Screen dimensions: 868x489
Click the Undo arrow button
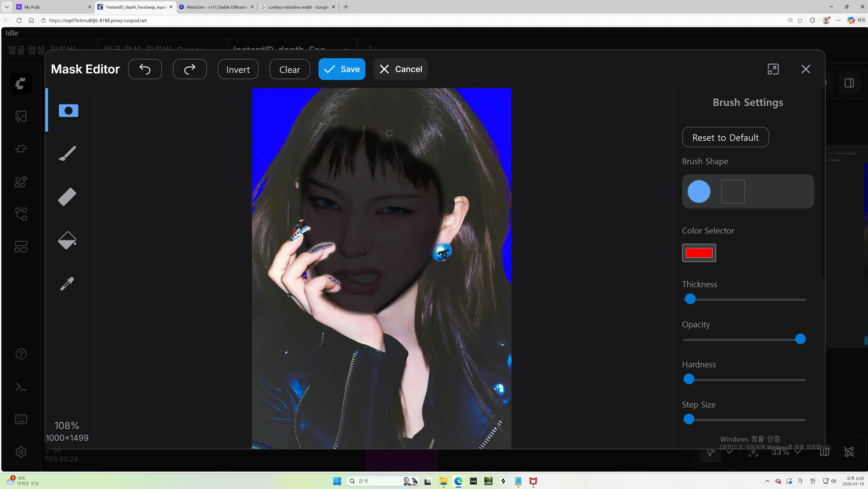[145, 69]
